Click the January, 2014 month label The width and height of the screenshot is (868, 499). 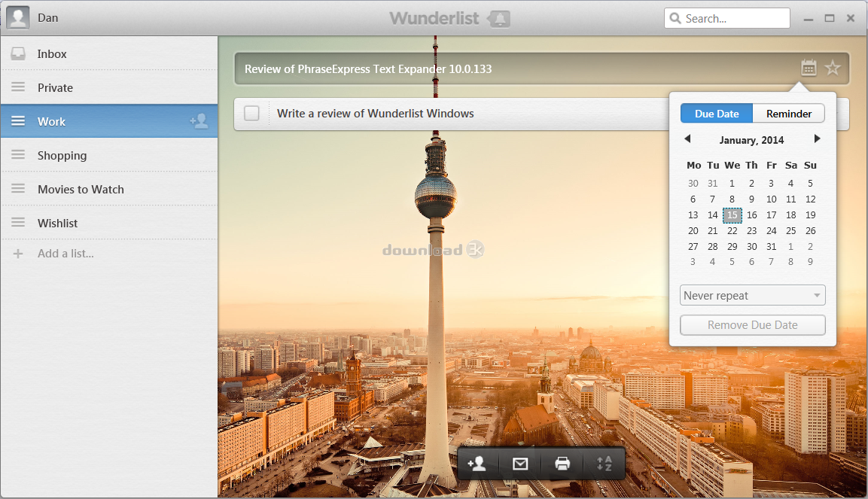[x=752, y=140]
